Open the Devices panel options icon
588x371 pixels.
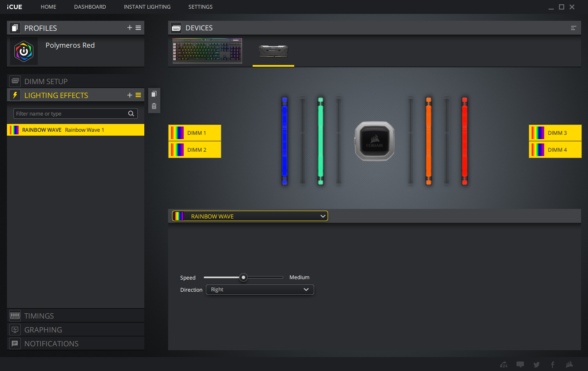pyautogui.click(x=573, y=28)
